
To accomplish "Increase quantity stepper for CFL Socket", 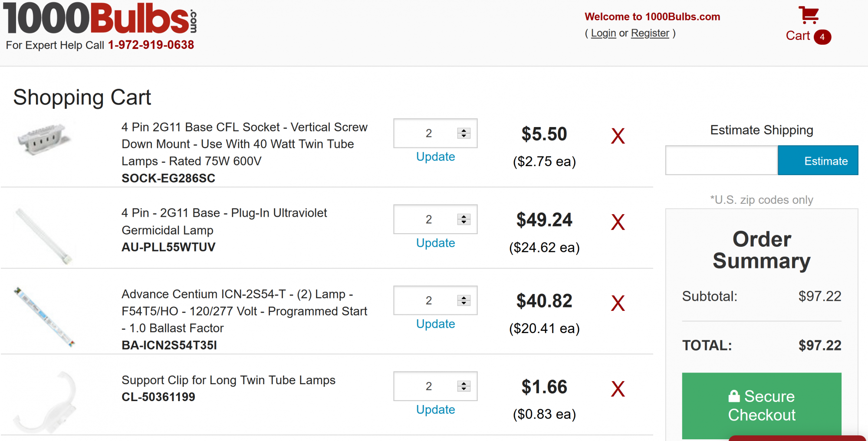I will (464, 131).
